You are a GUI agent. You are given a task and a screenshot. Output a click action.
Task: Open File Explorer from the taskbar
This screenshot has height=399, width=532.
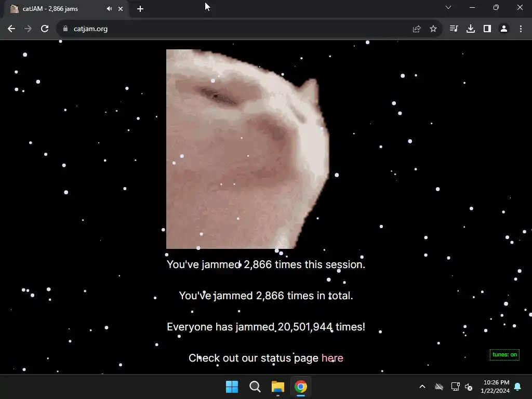pyautogui.click(x=277, y=387)
